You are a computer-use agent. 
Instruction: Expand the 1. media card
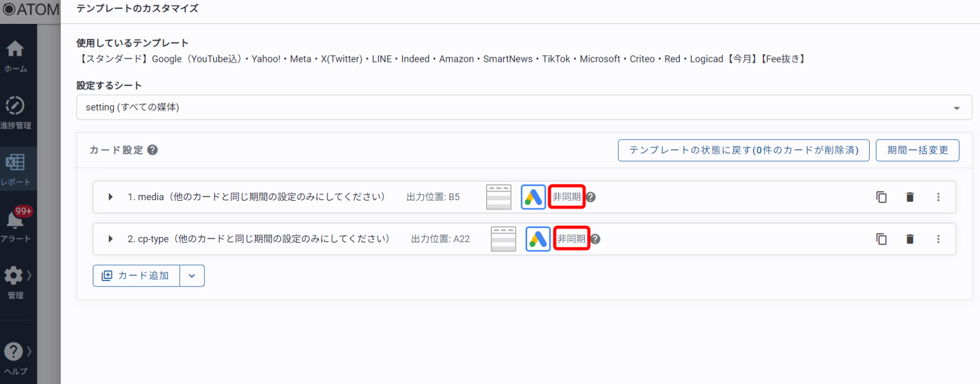point(110,197)
